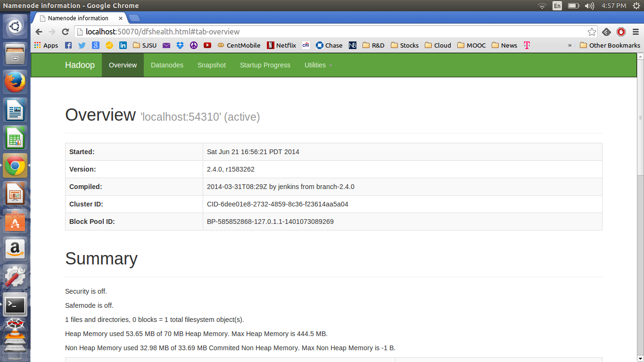Open the Dropbox bookmark
Screen dimensions: 644x362
[180, 45]
